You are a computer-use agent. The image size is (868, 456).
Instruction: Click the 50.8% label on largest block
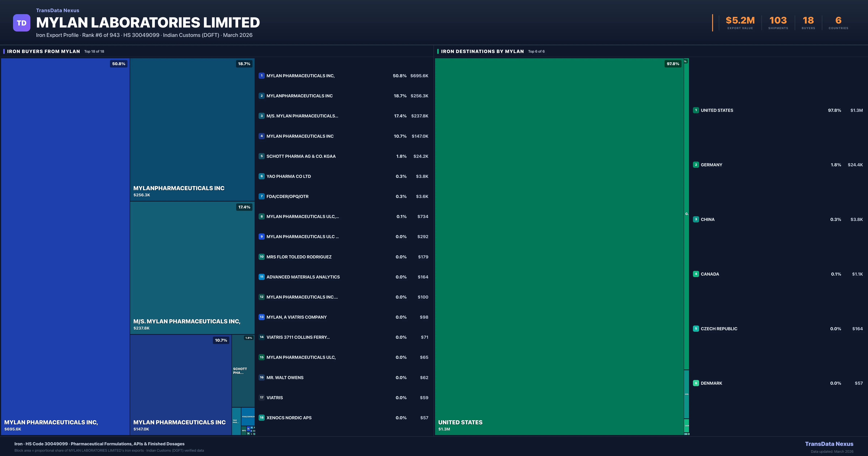tap(119, 64)
